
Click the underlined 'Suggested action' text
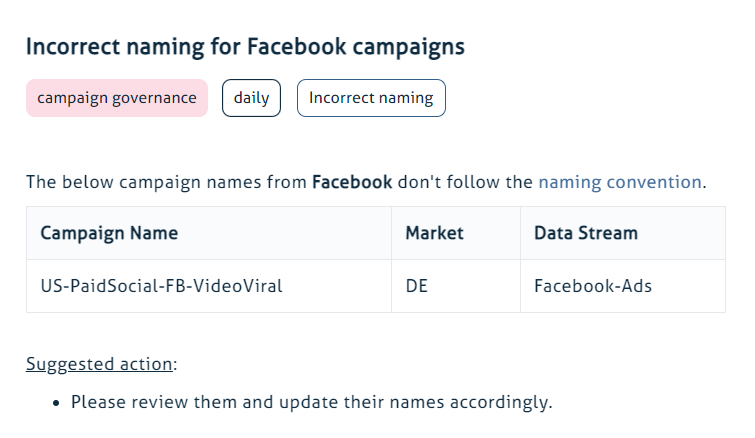pos(99,364)
